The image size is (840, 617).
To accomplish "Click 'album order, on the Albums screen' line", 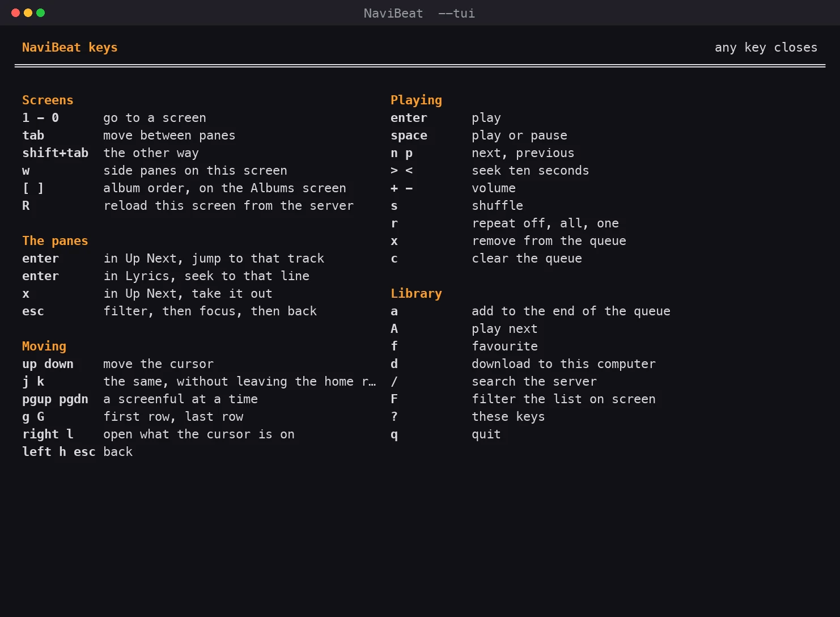I will [x=224, y=188].
